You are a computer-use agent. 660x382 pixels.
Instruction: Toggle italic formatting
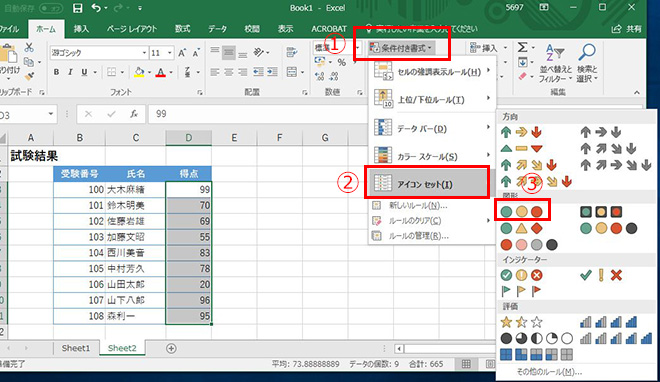(70, 72)
